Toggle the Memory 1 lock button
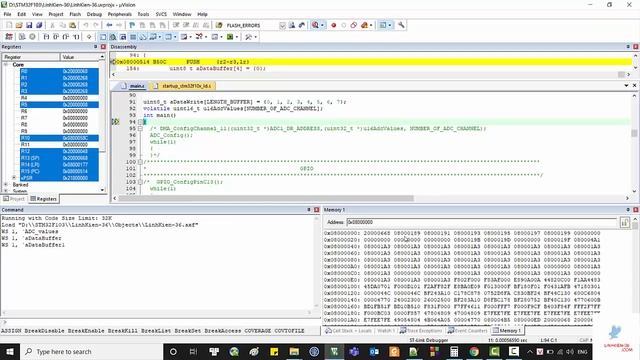Image resolution: width=640 pixels, height=360 pixels. coord(624,222)
